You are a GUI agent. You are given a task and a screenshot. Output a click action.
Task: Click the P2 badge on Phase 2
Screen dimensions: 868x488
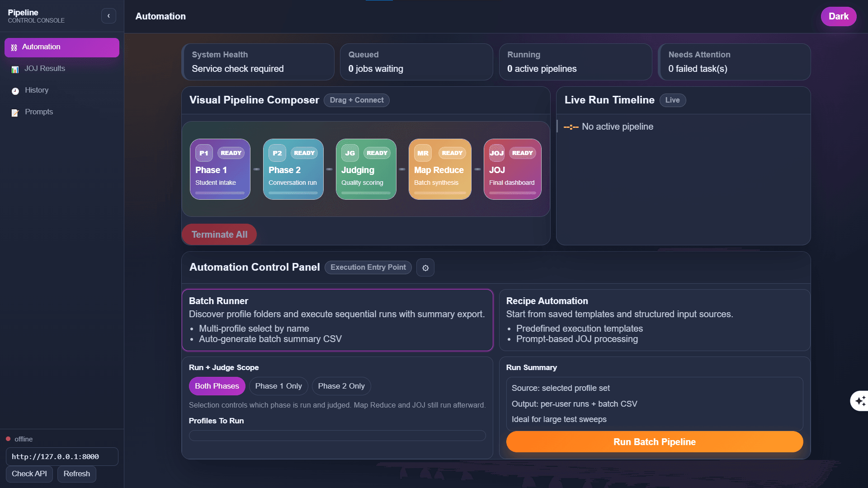[x=277, y=153]
